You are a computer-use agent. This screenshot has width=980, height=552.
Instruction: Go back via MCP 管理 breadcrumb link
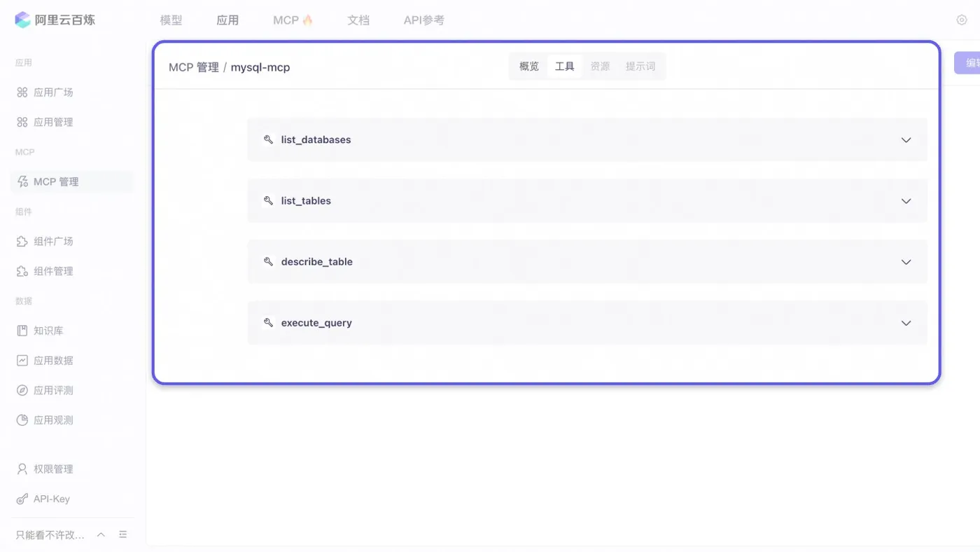194,67
